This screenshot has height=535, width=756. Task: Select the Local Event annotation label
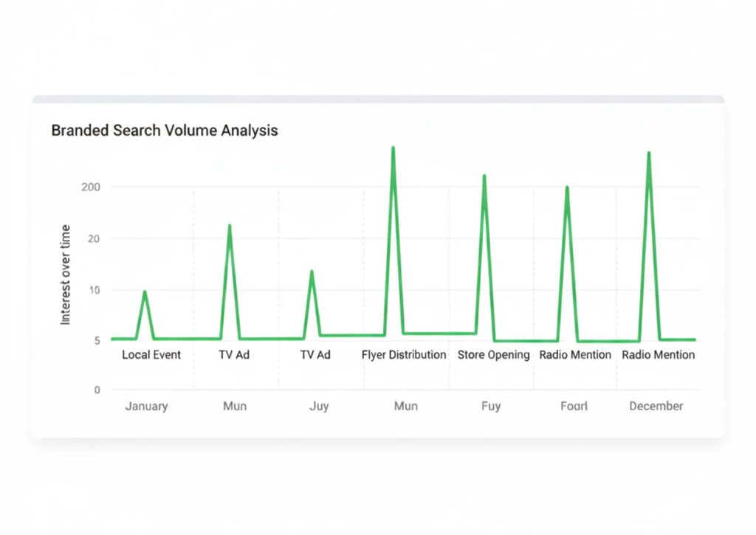click(151, 355)
